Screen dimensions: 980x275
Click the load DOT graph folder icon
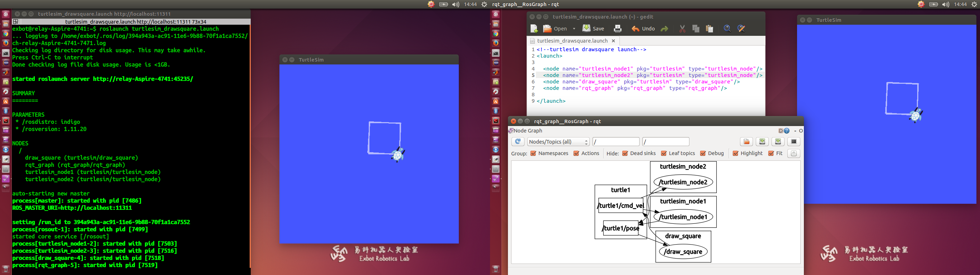click(746, 142)
